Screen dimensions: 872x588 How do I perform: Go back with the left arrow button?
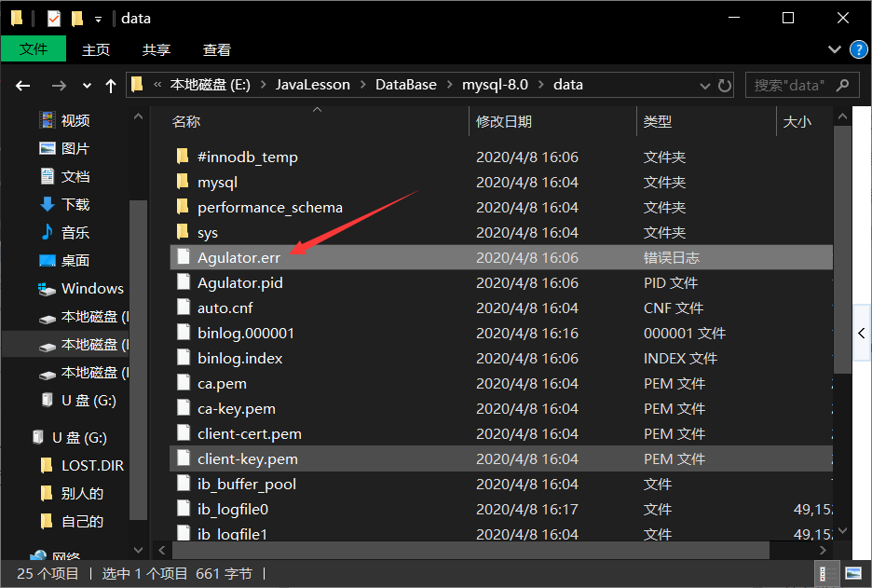[x=22, y=86]
